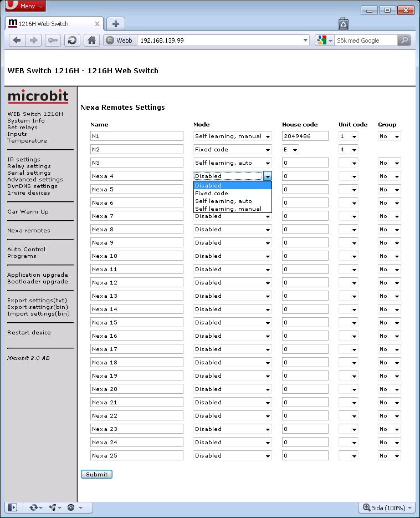Screen dimensions: 420x518
Task: Click the microbit logo
Action: coord(38,96)
